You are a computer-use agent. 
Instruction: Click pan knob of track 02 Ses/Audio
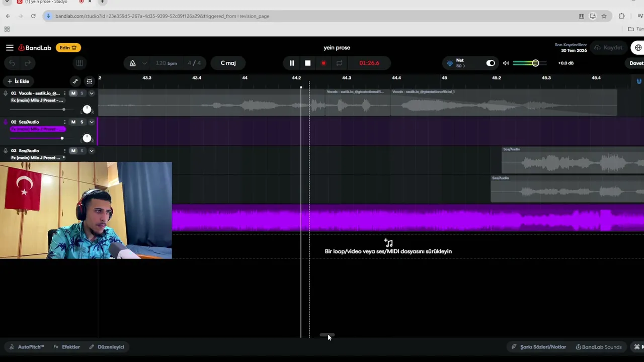[x=87, y=138]
